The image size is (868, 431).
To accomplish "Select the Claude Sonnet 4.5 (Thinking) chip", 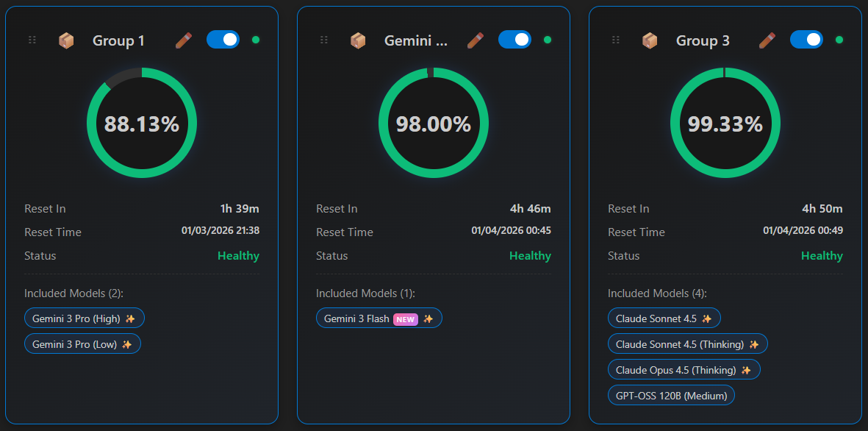I will coord(687,343).
